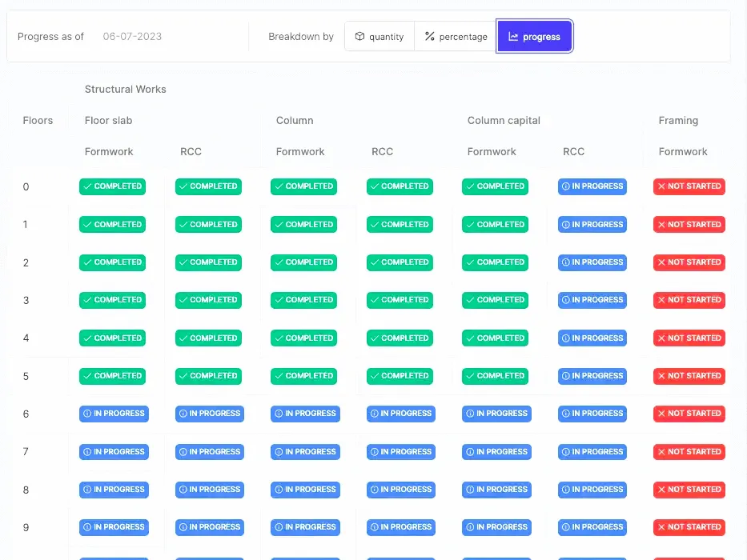Toggle off the active progress view
The image size is (747, 560).
point(534,36)
